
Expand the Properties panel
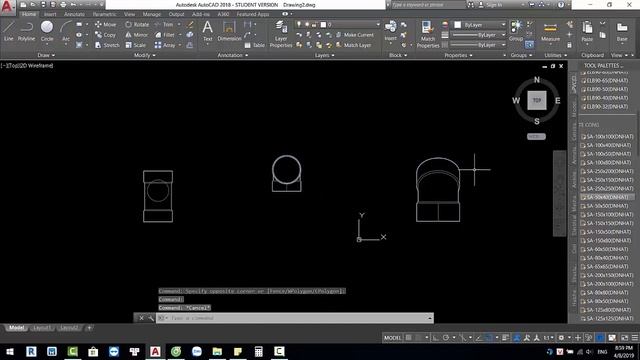[458, 55]
